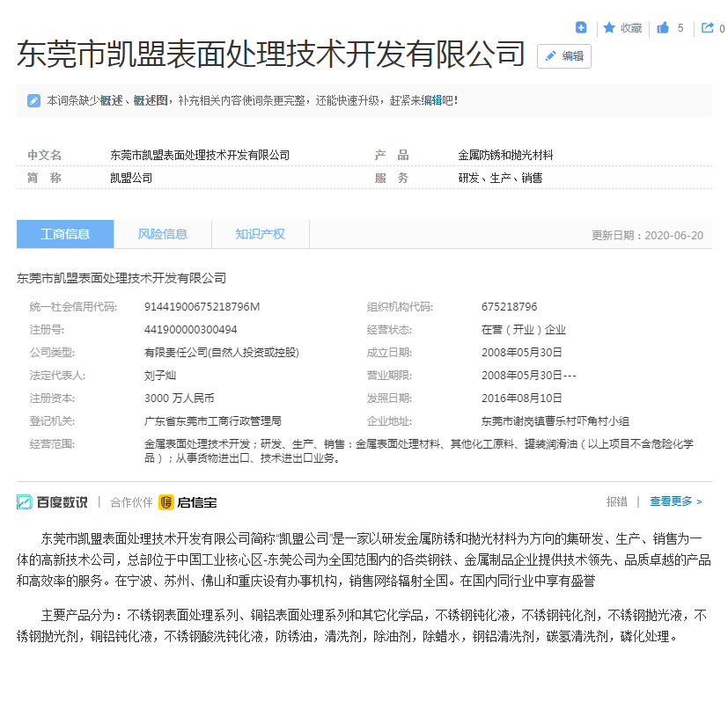
Task: Click the share arrow icon
Action: click(708, 28)
